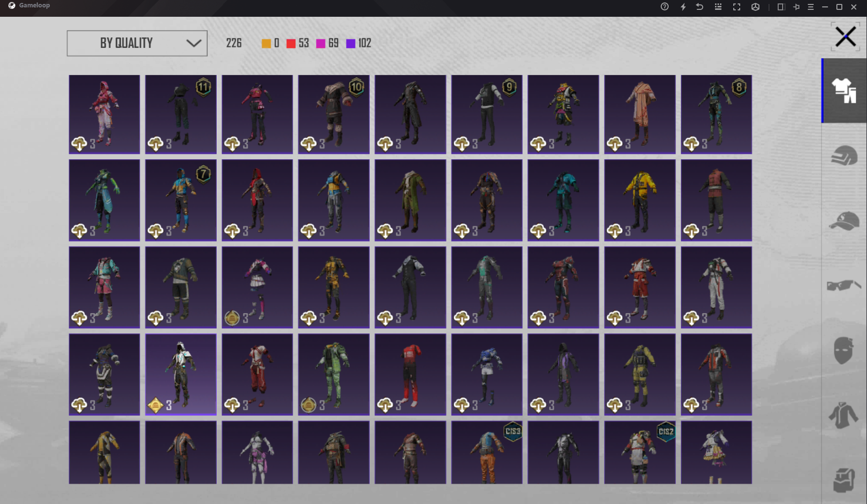Select the olive green trench coat outfit
The image size is (867, 504).
click(410, 200)
